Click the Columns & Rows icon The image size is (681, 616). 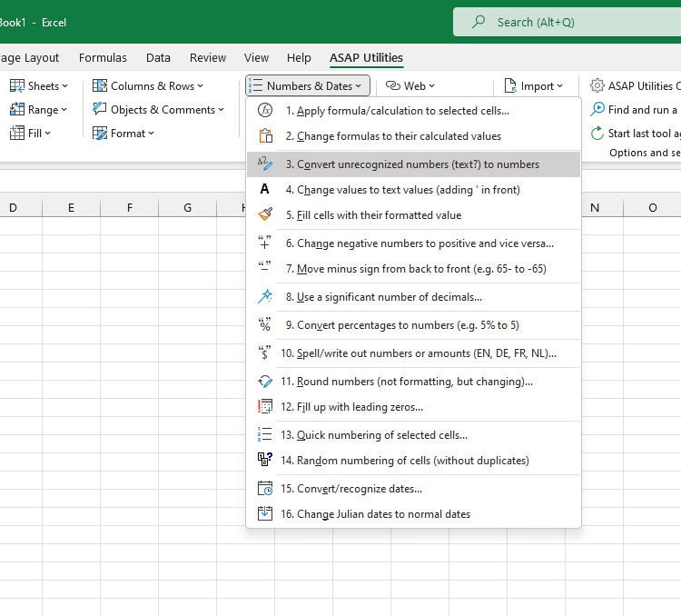click(100, 85)
